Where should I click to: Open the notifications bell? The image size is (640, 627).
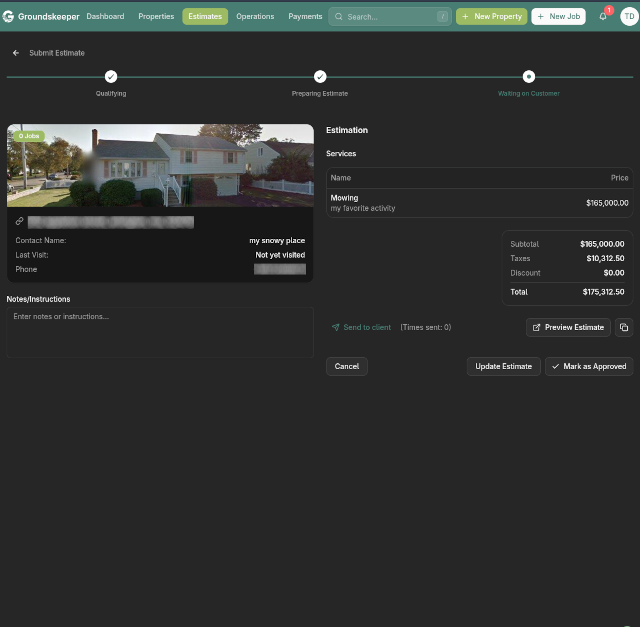[603, 16]
